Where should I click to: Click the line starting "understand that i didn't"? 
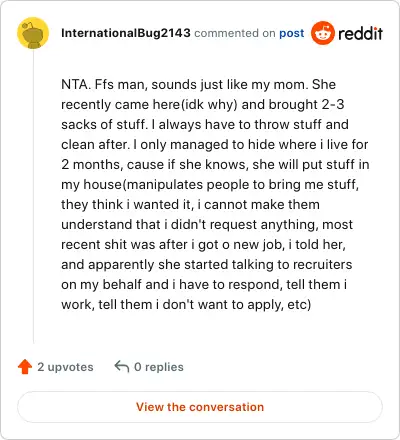[x=207, y=224]
